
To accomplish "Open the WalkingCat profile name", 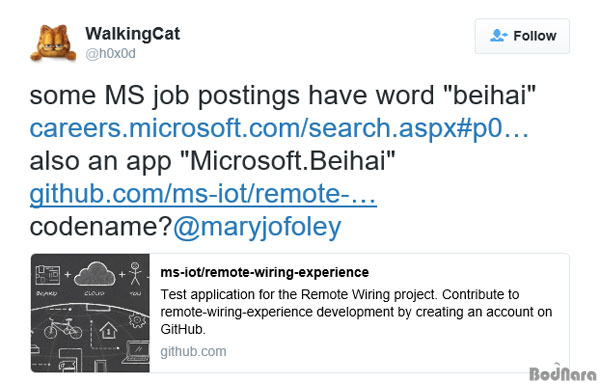I will click(132, 34).
